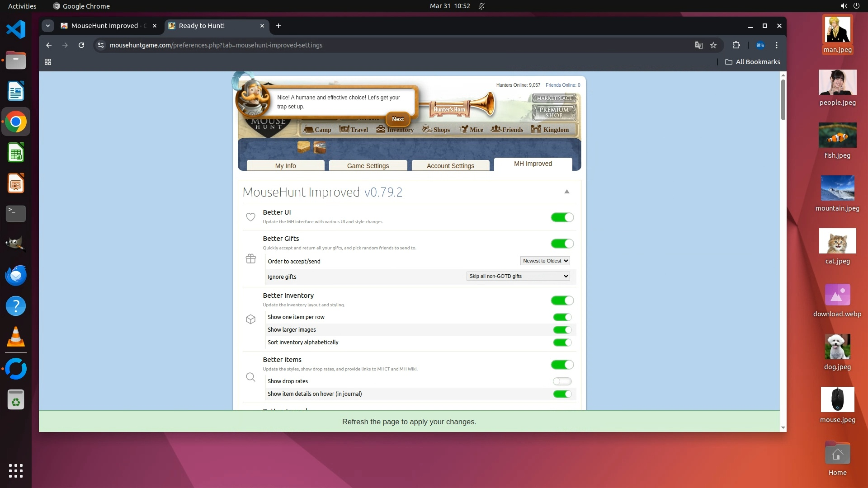Screen dimensions: 868x488
Task: Enable the Show drop rates toggle
Action: (562, 381)
